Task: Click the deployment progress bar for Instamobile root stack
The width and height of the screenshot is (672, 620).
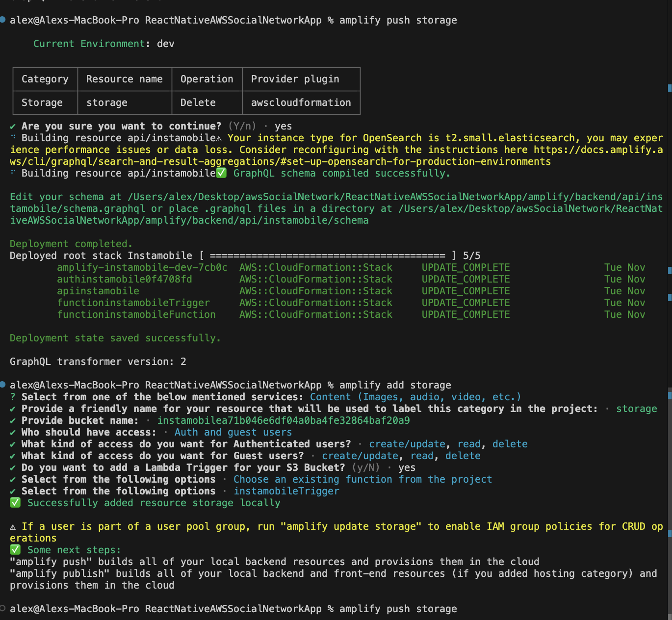Action: [x=327, y=256]
